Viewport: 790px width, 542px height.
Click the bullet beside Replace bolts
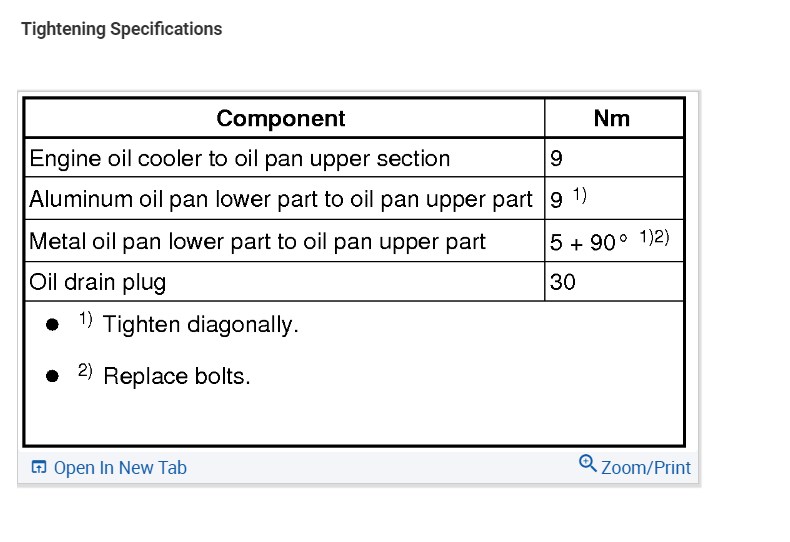[x=52, y=377]
